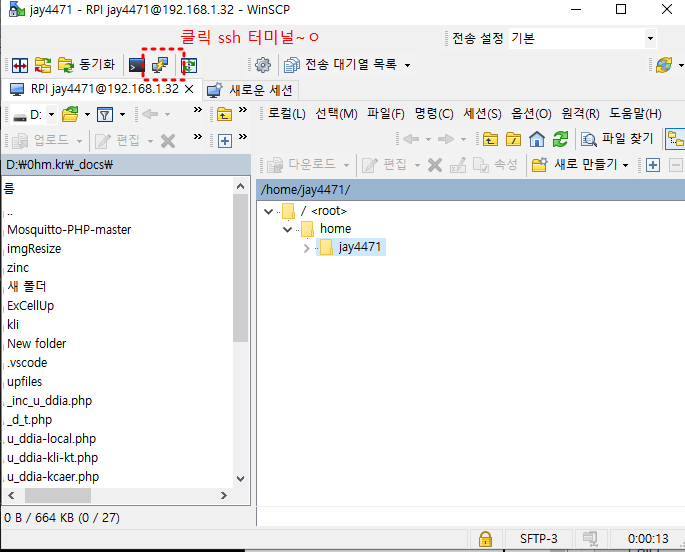685x552 pixels.
Task: Open the 옵션(O) menu
Action: [531, 114]
